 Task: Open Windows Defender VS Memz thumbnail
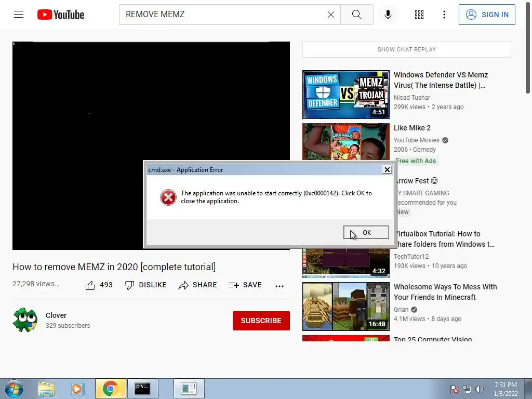click(345, 95)
